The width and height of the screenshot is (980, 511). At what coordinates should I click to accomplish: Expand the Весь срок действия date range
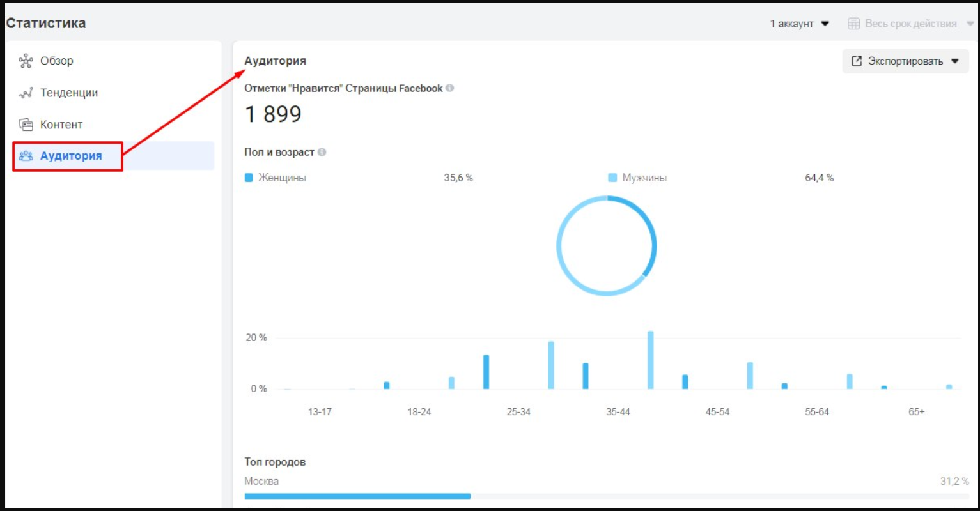coord(910,24)
